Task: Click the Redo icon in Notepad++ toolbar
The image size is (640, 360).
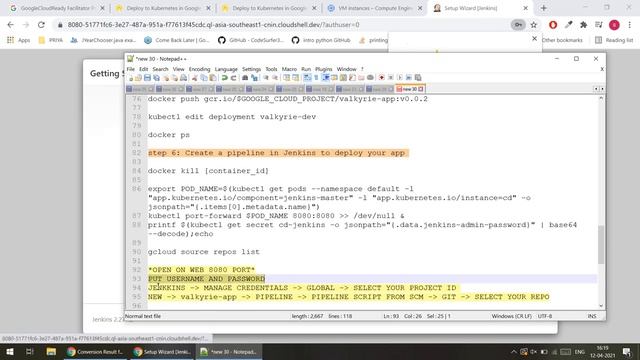Action: tap(233, 78)
